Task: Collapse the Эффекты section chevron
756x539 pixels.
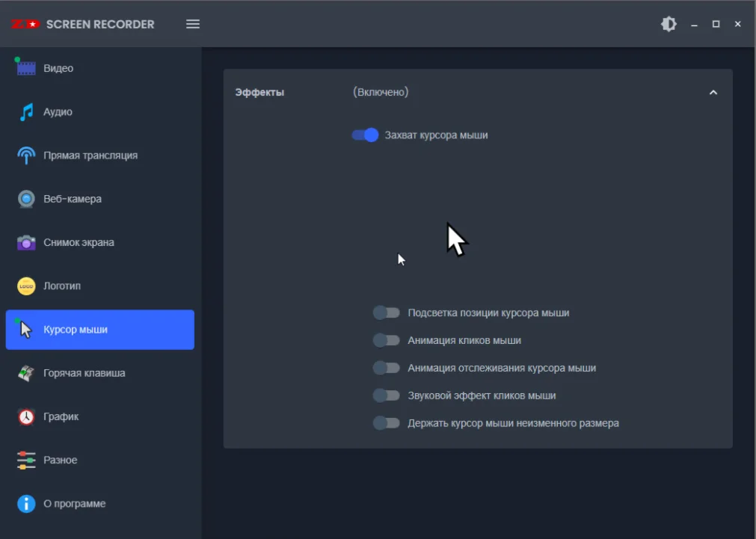Action: point(713,92)
